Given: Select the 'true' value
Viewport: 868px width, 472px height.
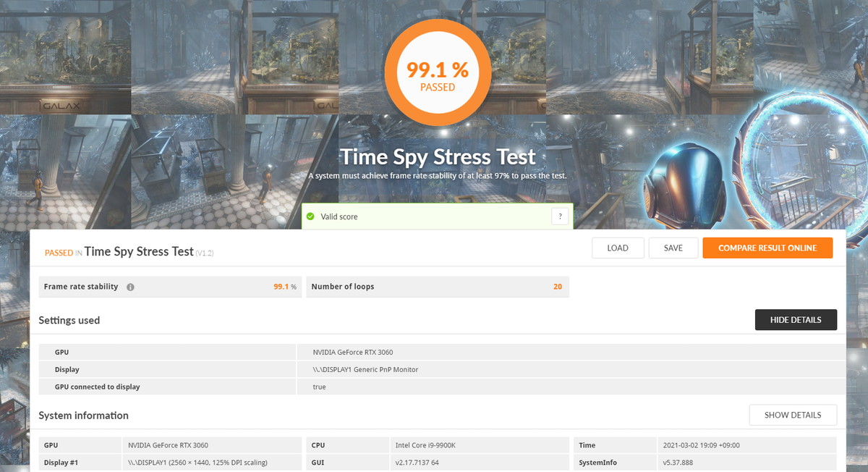Looking at the screenshot, I should (319, 387).
